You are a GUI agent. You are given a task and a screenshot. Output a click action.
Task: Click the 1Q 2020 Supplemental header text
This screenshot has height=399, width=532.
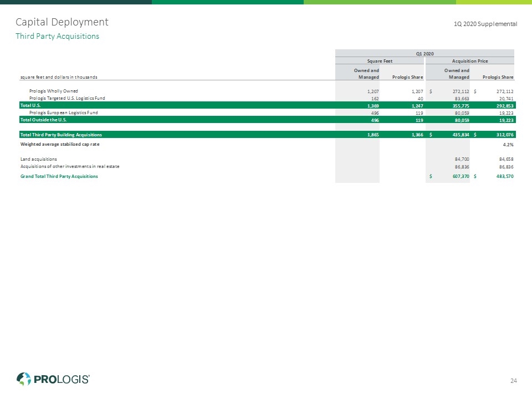[x=485, y=24]
